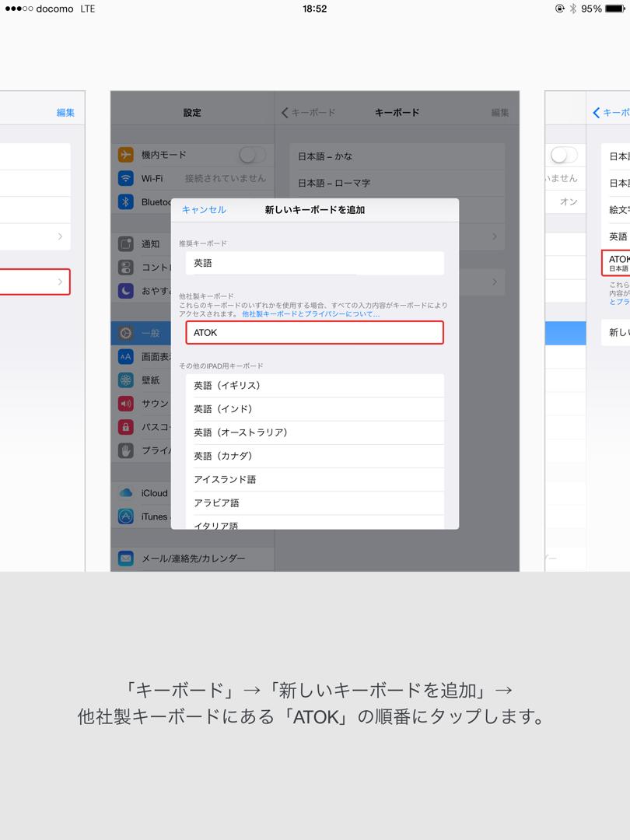Tap the docomo carrier label
The image size is (630, 840).
coord(54,9)
